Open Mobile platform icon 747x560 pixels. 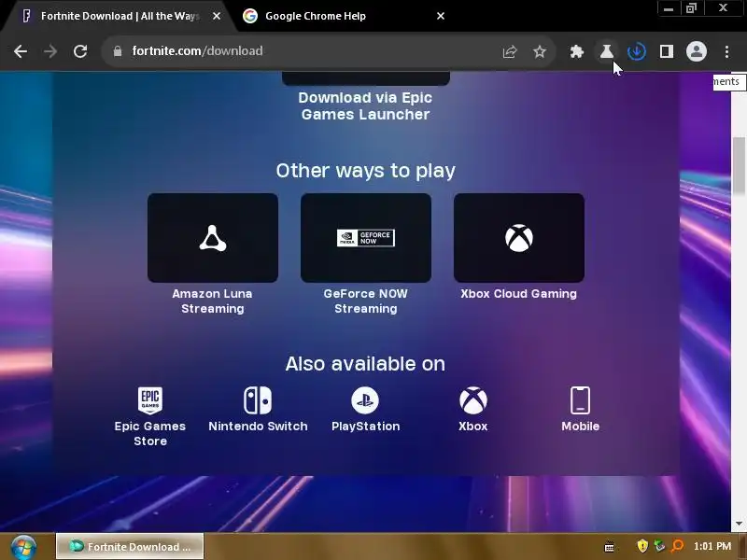(x=580, y=400)
